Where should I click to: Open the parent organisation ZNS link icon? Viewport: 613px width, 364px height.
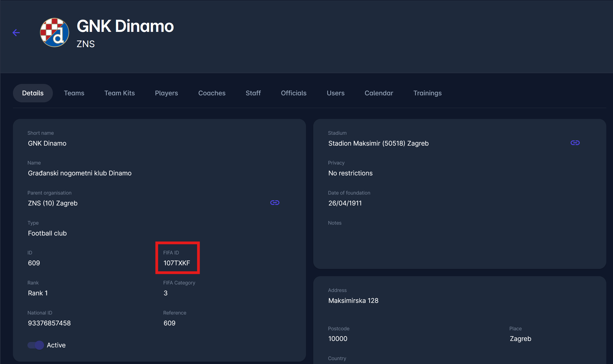275,203
